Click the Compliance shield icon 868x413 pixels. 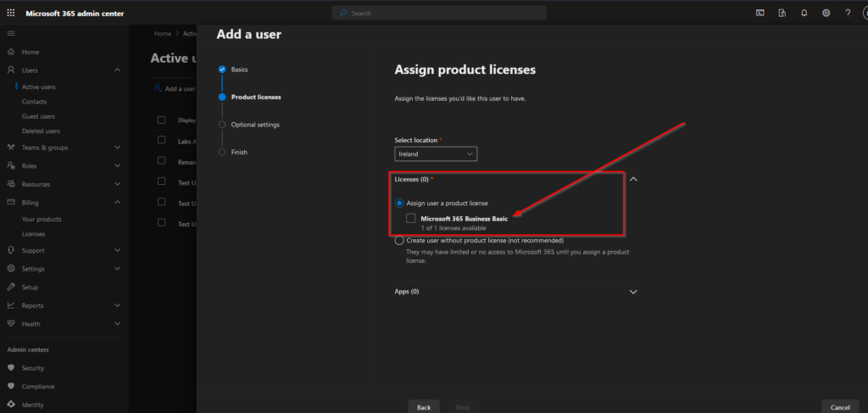[11, 387]
